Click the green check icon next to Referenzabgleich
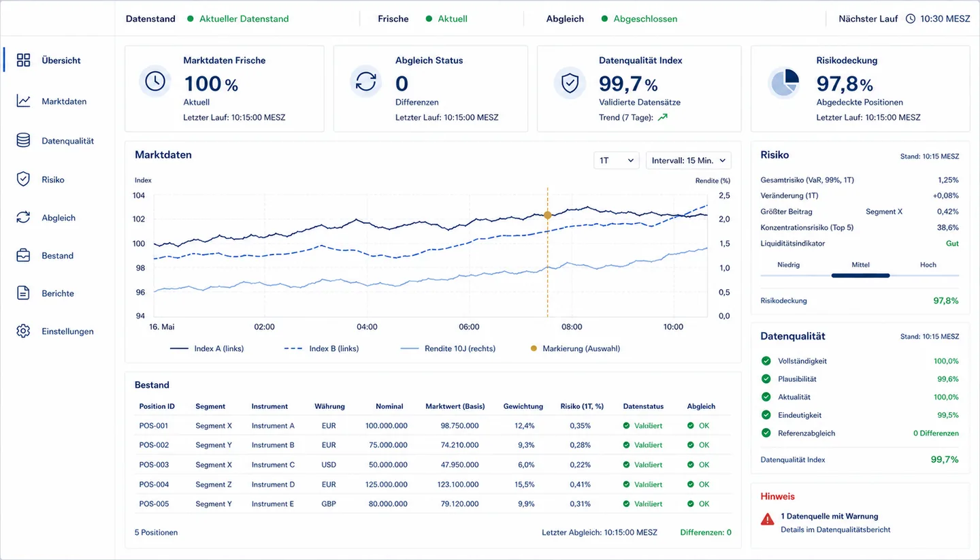This screenshot has width=980, height=560. coord(766,433)
